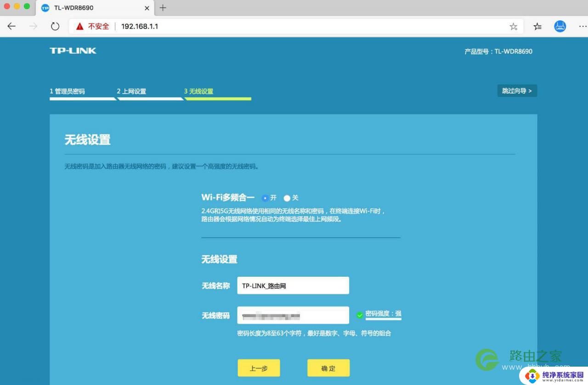Image resolution: width=588 pixels, height=385 pixels.
Task: Click the red insecure-site warning triangle
Action: pos(80,27)
